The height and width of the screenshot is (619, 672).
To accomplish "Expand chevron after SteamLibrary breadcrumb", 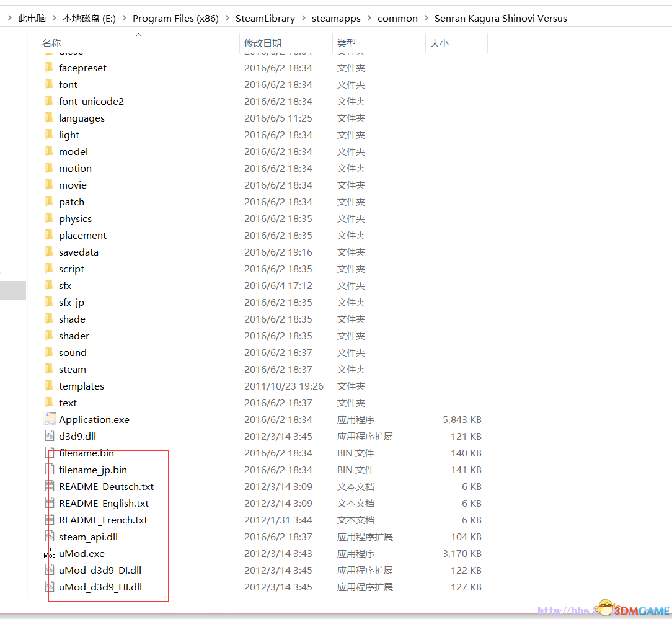I will (x=303, y=18).
